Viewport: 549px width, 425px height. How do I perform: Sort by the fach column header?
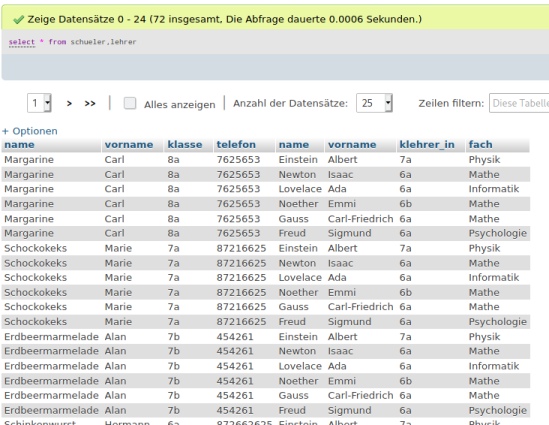coord(480,145)
